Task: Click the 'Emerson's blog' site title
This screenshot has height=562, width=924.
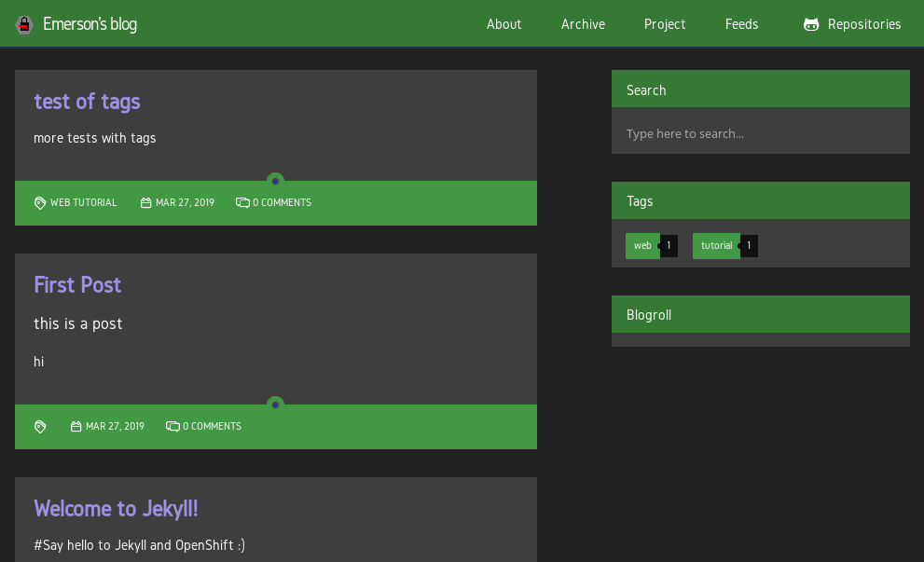Action: click(90, 24)
